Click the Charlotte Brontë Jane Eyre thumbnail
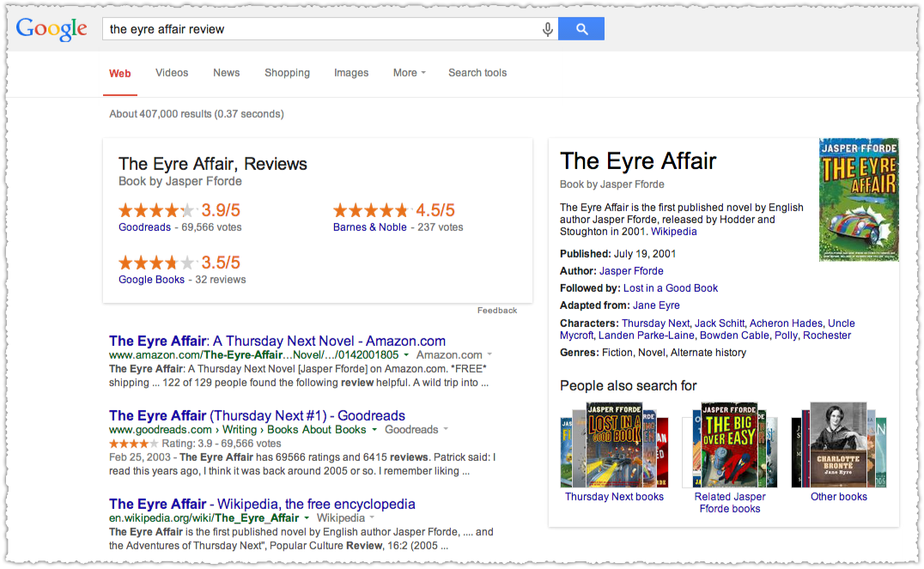 pyautogui.click(x=838, y=445)
